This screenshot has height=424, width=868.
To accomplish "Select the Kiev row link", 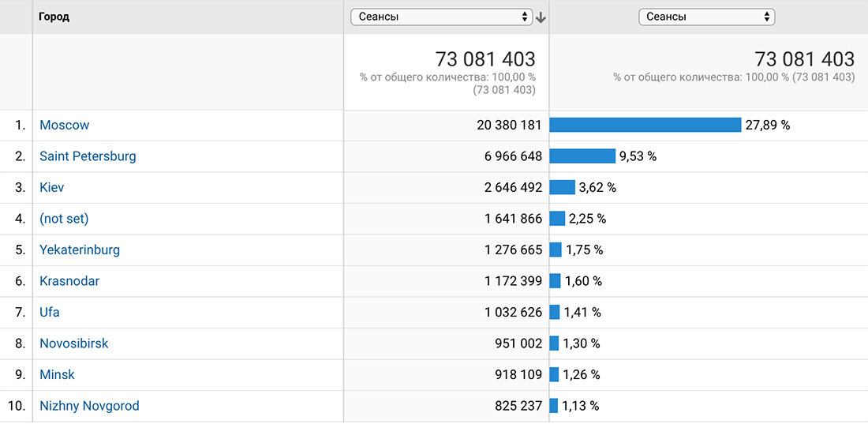I will coord(51,187).
